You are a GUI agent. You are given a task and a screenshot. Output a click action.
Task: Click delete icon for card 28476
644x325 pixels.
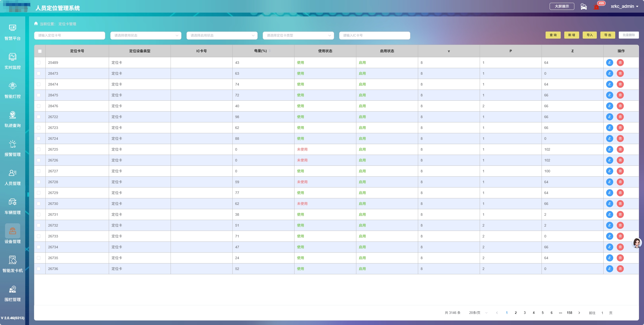point(620,106)
